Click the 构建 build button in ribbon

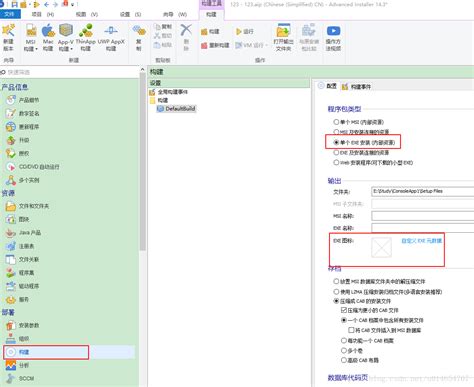pyautogui.click(x=210, y=32)
